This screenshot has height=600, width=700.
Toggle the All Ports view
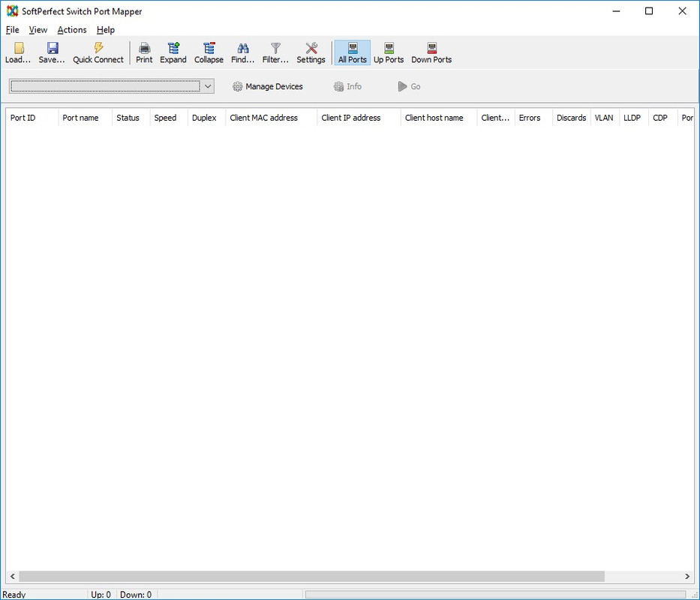[352, 52]
